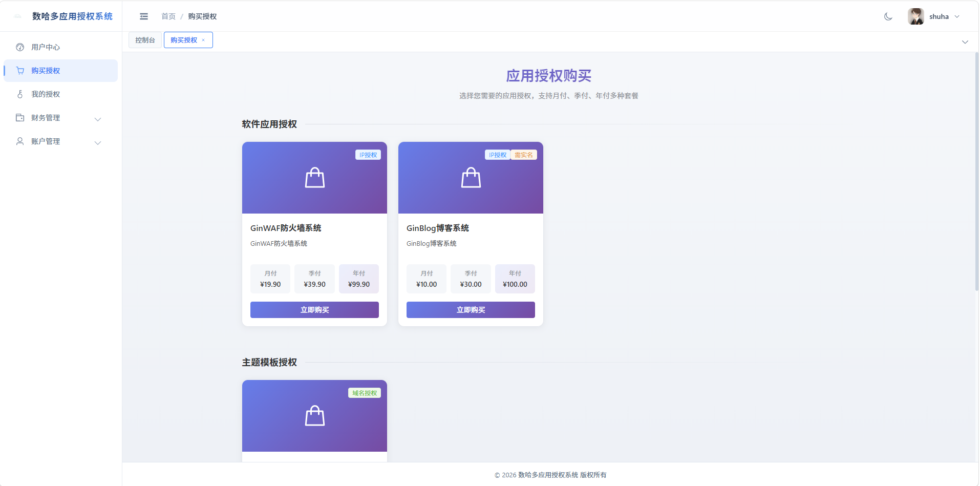This screenshot has width=980, height=486.
Task: Click the shopping bag icon on GinBlog card
Action: (x=471, y=178)
